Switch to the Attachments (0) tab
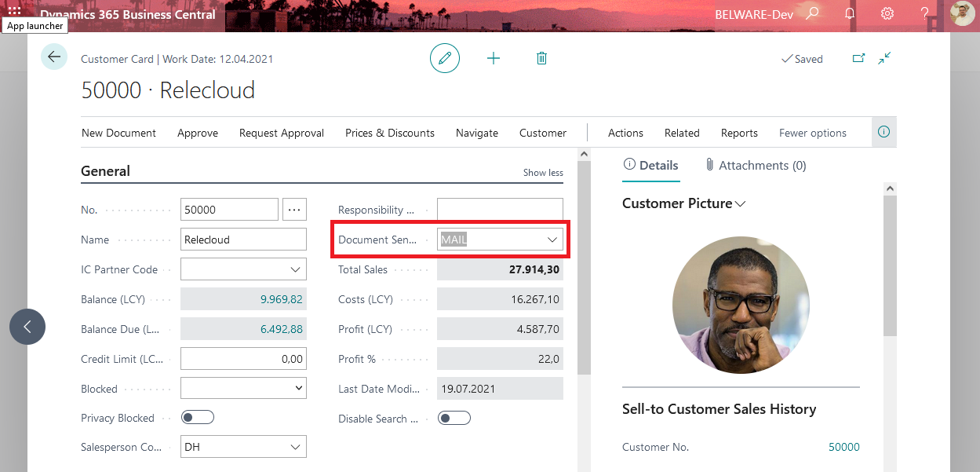 coord(756,165)
